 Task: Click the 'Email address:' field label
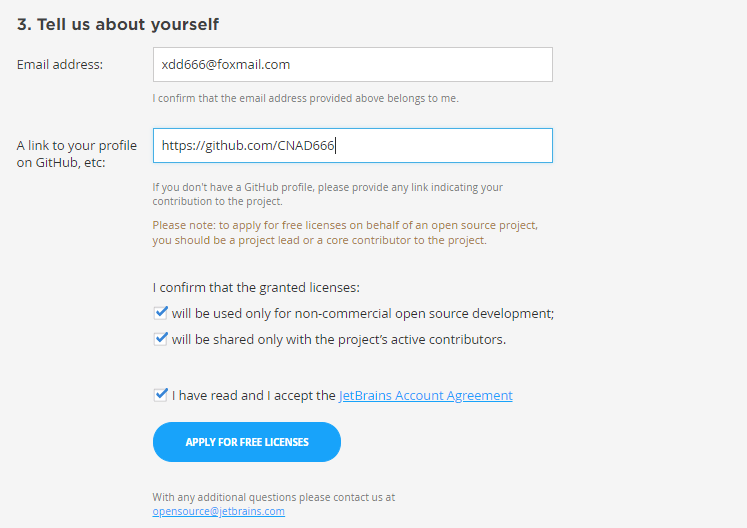[x=60, y=64]
